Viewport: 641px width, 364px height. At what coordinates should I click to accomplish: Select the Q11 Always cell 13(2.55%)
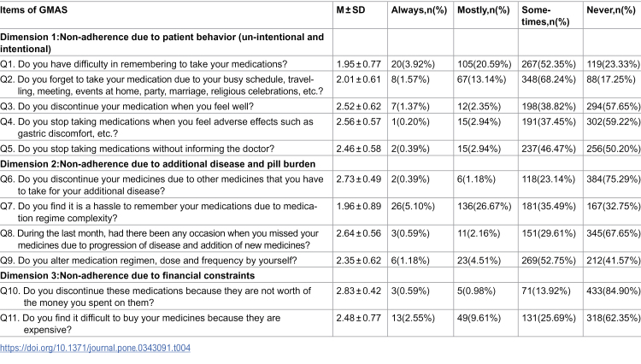(x=413, y=318)
